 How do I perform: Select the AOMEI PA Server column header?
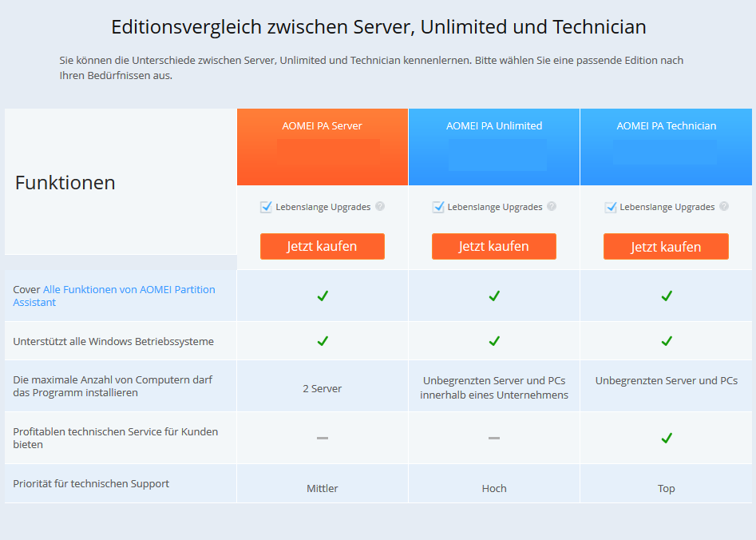tap(322, 125)
